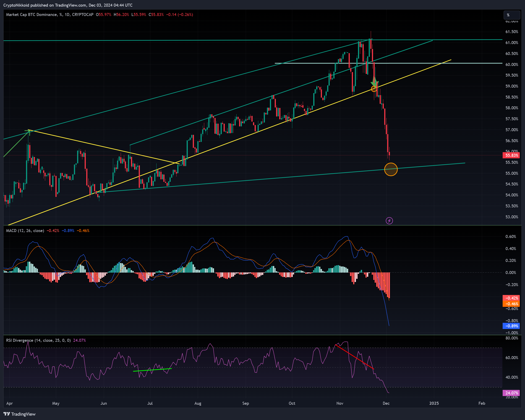Click the 53.00% price axis label
Viewport: 525px width, 420px height.
point(512,217)
